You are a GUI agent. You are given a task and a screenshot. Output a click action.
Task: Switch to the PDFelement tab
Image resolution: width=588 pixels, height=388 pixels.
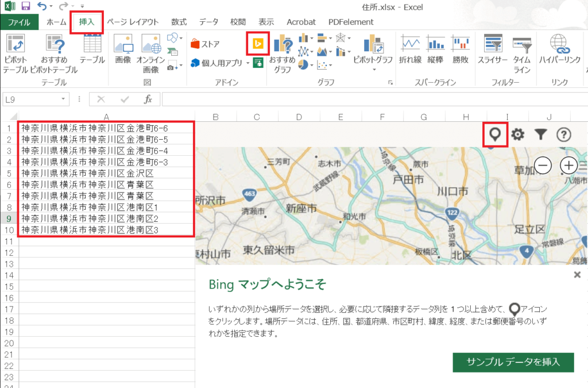(351, 22)
